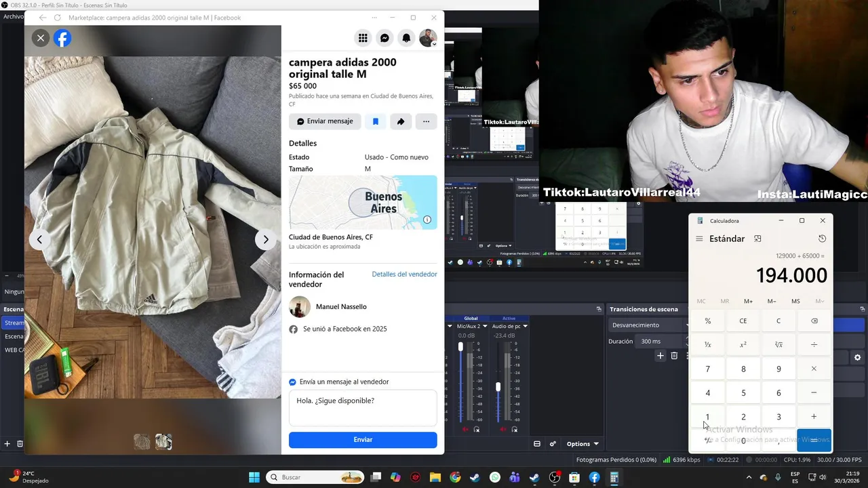
Task: Click the calculator minus key
Action: pyautogui.click(x=814, y=392)
